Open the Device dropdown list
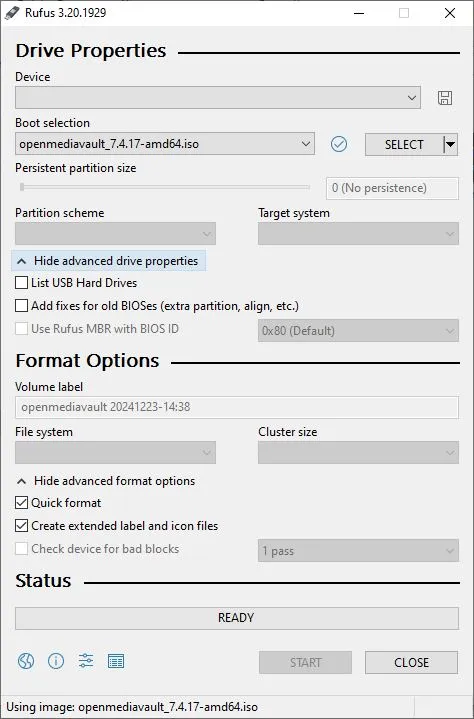 pos(218,98)
